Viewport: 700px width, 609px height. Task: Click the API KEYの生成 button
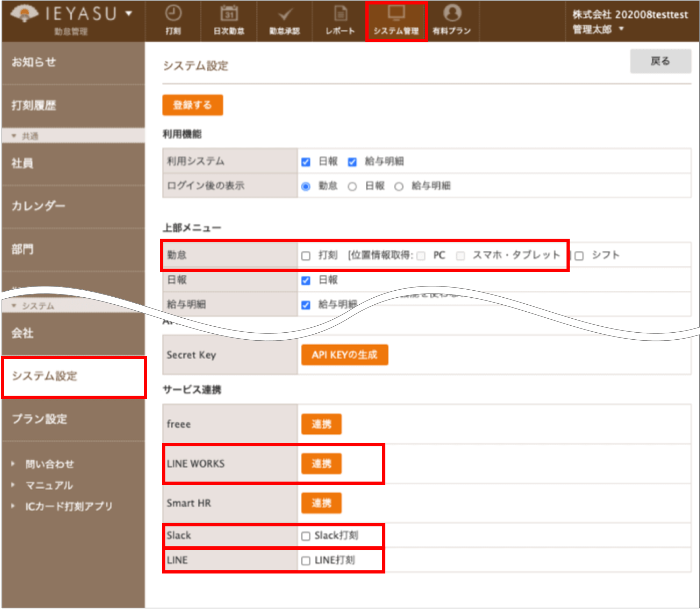tap(344, 355)
